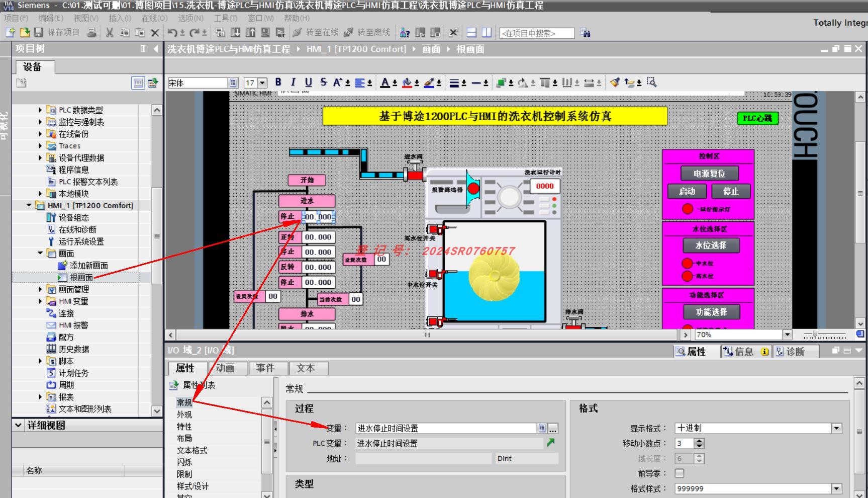Click the Split editor vertically icon
The image size is (868, 498).
tap(487, 33)
